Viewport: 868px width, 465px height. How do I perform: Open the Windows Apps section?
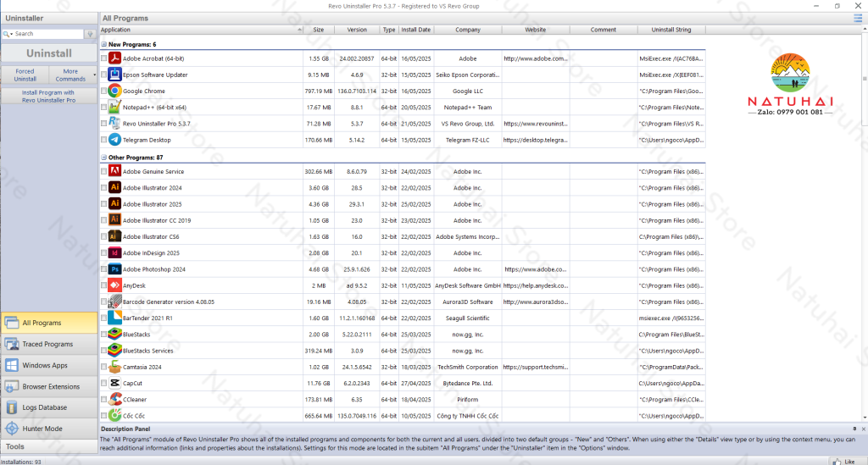click(49, 365)
